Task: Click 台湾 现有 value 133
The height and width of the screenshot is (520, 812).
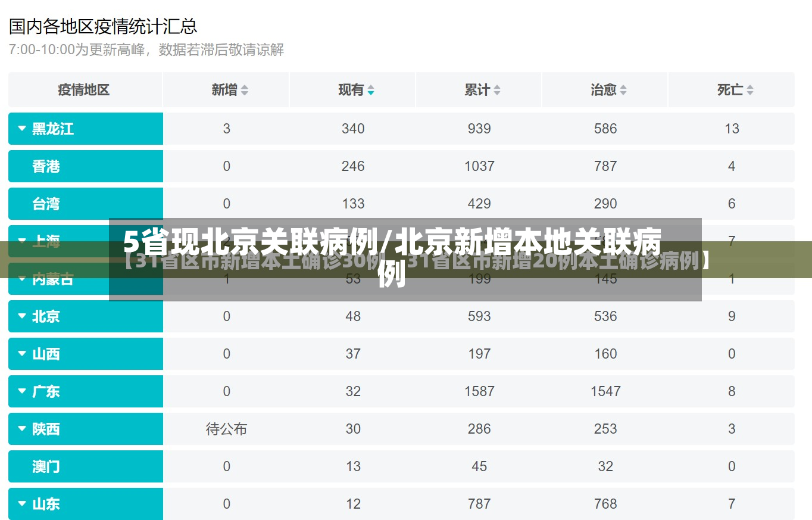Action: click(353, 204)
